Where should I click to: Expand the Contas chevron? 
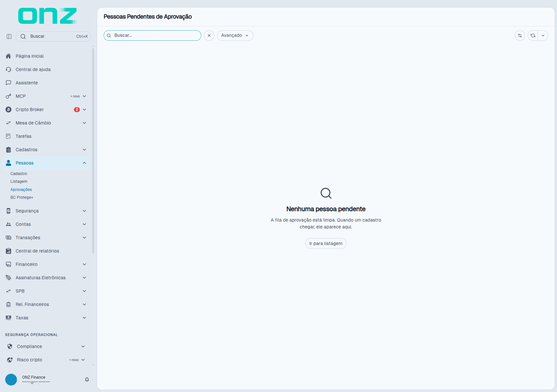84,224
